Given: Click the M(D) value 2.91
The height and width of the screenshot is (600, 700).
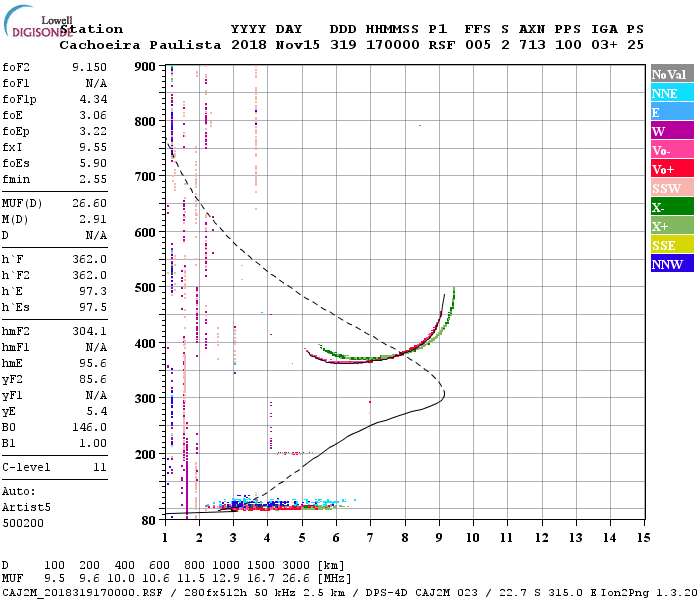Looking at the screenshot, I should pos(93,219).
